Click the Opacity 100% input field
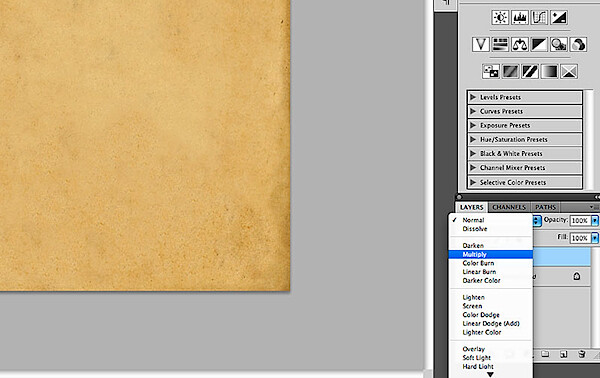The height and width of the screenshot is (378, 600). (580, 220)
